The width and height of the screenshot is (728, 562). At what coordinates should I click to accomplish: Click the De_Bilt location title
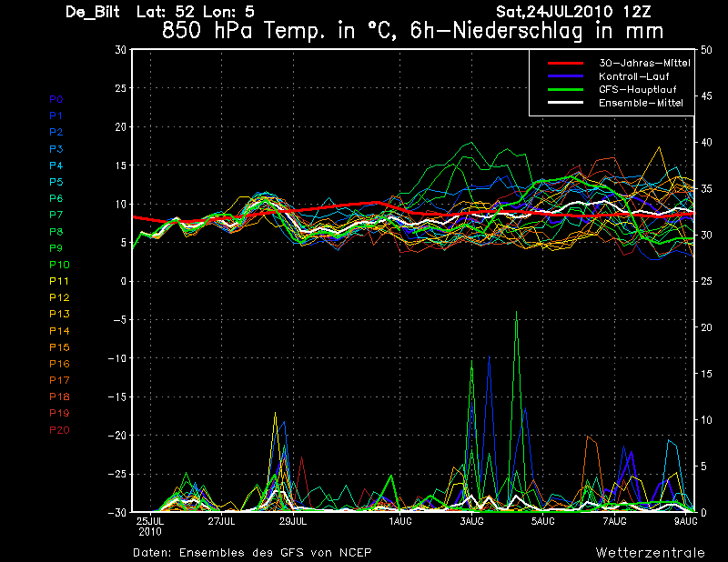tap(93, 12)
